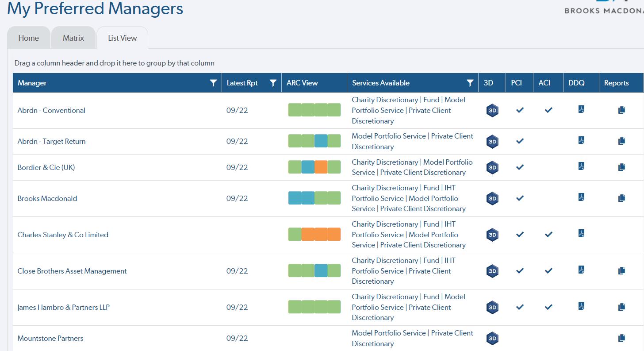
Task: Click PCI checkmark for Bordier & Cie (UK)
Action: click(x=520, y=167)
